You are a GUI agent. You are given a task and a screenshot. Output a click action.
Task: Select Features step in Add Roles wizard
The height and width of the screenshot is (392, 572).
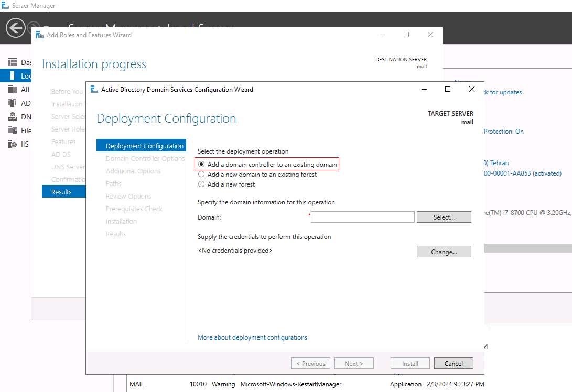[63, 141]
